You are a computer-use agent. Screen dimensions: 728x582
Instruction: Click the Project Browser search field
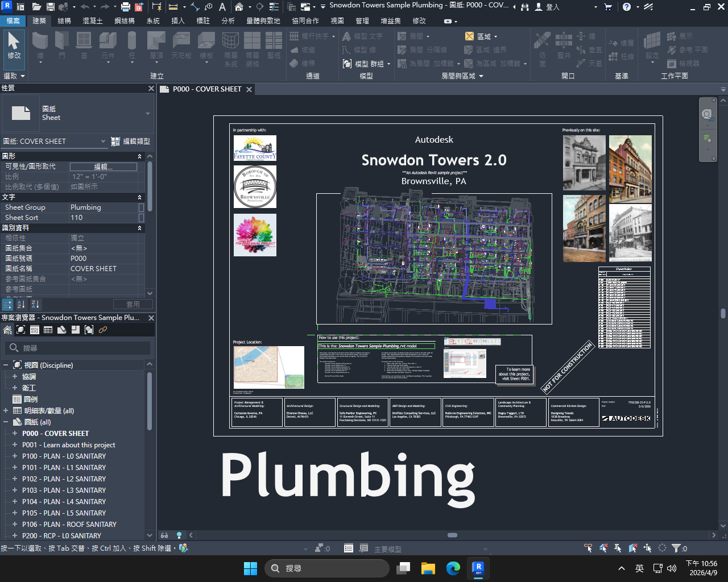[80, 348]
